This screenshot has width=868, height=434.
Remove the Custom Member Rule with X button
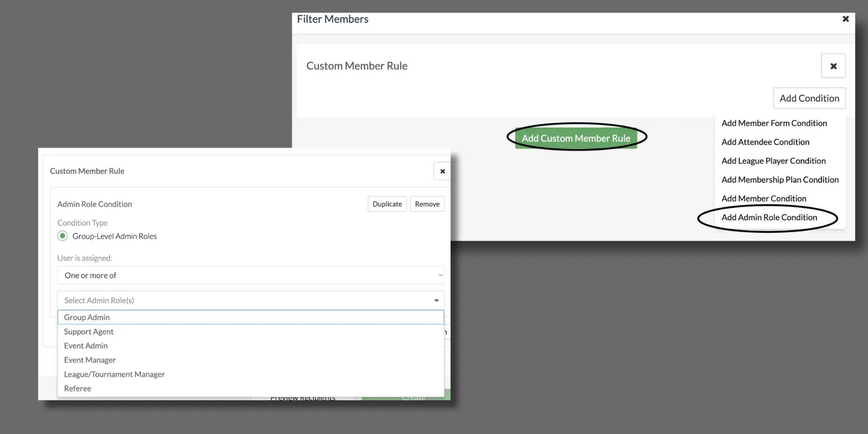click(x=833, y=66)
